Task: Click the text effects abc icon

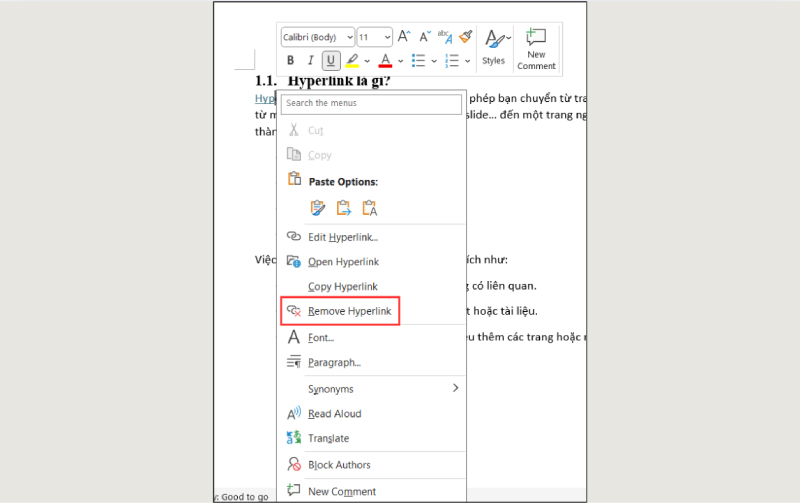Action: tap(445, 37)
